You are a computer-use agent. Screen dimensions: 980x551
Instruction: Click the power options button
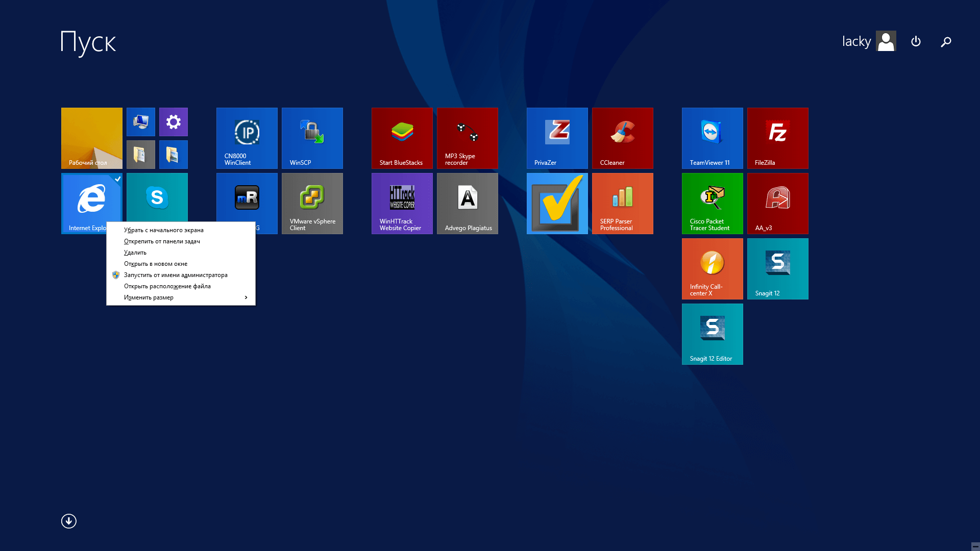coord(916,41)
